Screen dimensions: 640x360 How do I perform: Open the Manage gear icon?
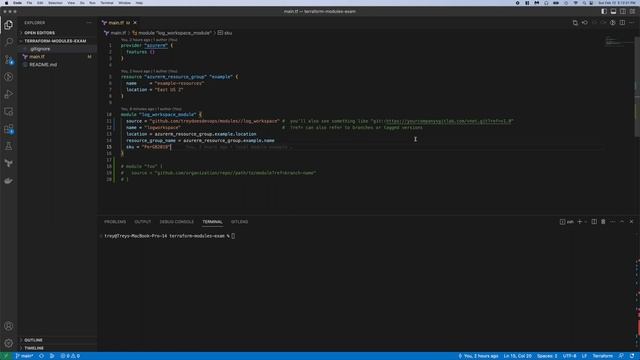9,343
